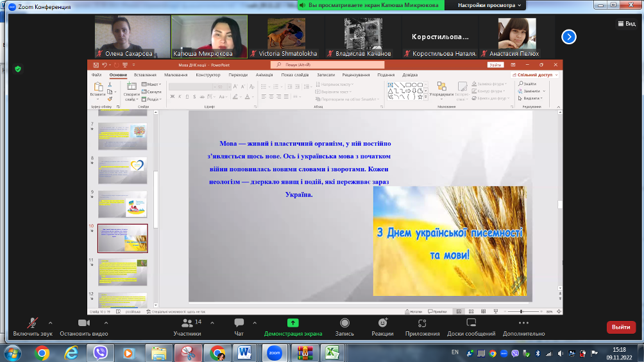Switch to the Вставлення ribbon tab

coord(145,74)
